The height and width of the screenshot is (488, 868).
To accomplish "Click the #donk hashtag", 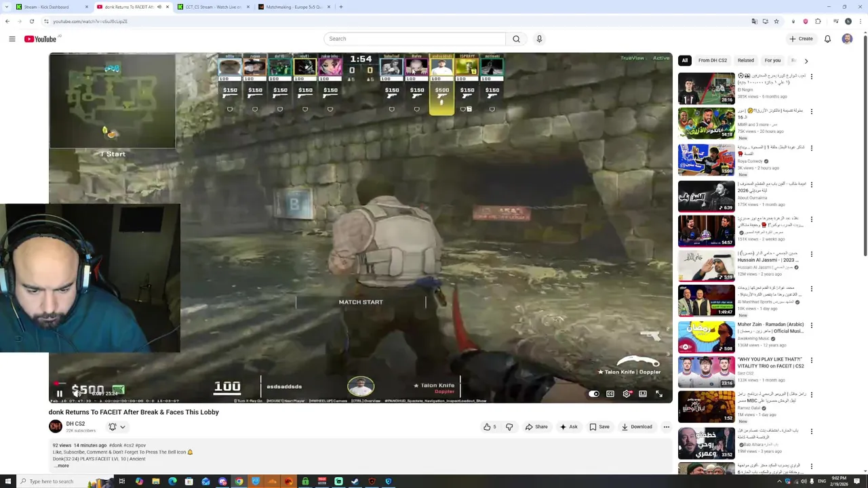I will tap(115, 445).
